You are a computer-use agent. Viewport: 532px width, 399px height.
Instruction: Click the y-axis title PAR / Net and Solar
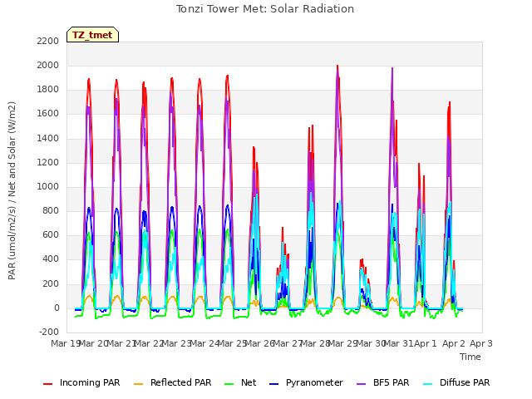[12, 190]
